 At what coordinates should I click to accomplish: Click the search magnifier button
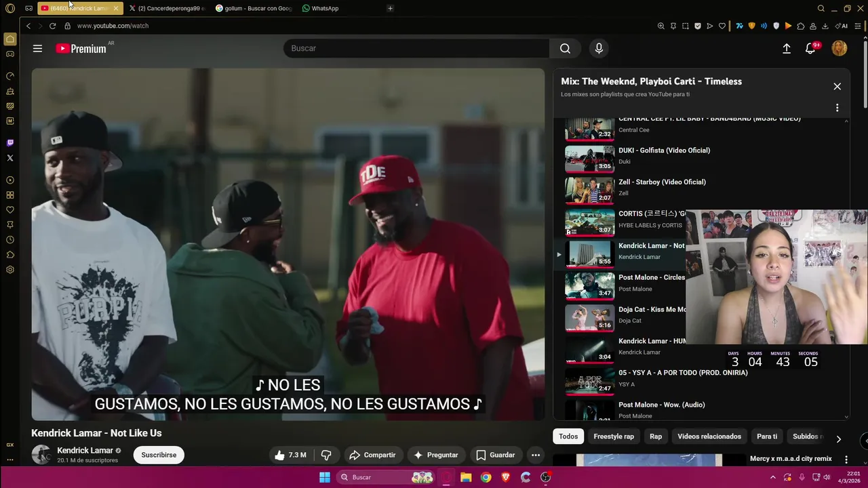565,48
